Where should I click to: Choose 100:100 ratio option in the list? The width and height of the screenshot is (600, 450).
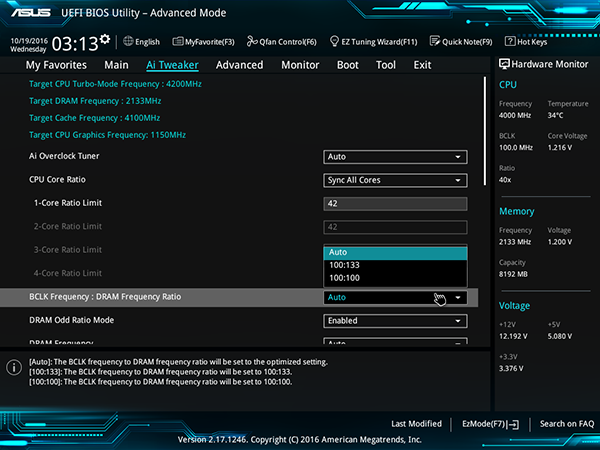395,278
